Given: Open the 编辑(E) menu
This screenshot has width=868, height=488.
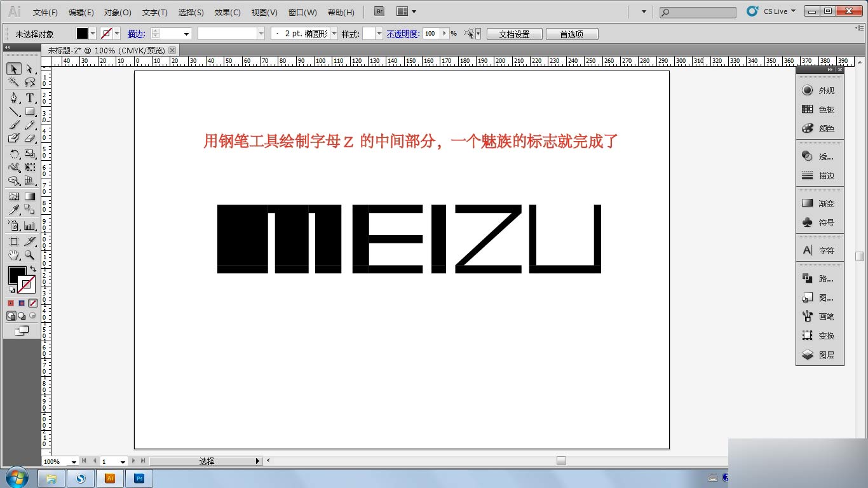Looking at the screenshot, I should 81,12.
